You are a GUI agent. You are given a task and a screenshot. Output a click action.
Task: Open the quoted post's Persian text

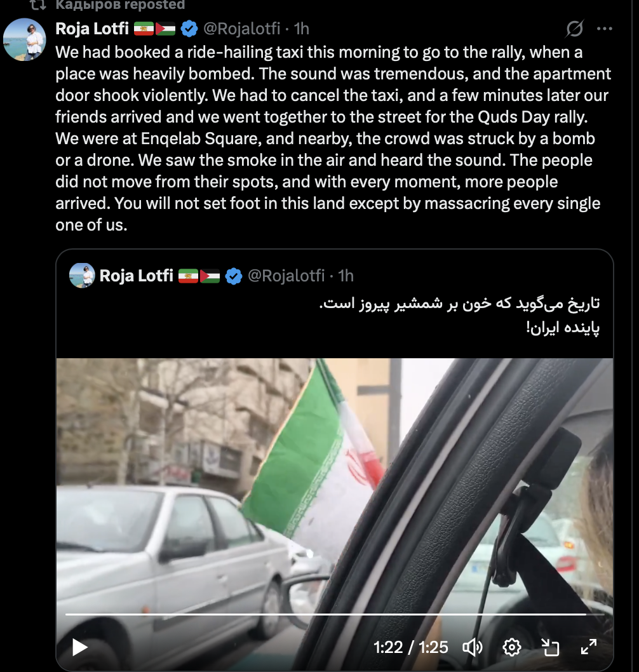coord(459,316)
